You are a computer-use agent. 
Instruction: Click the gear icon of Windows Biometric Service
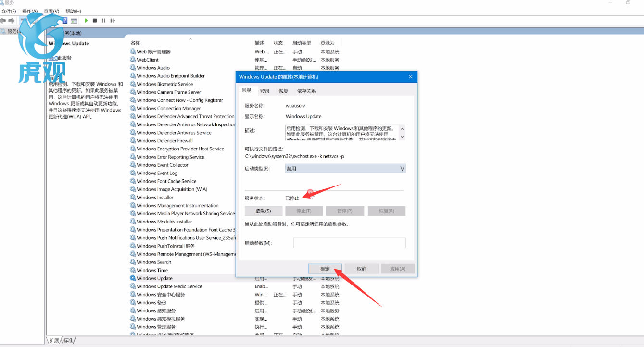[133, 84]
